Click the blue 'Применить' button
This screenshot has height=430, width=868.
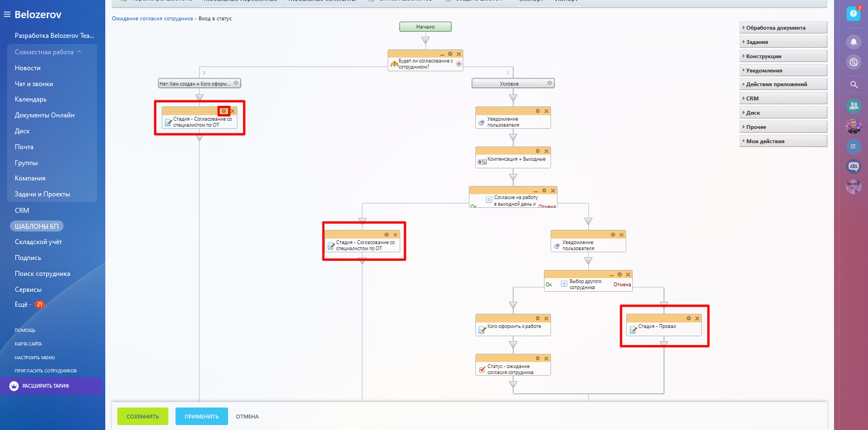201,416
